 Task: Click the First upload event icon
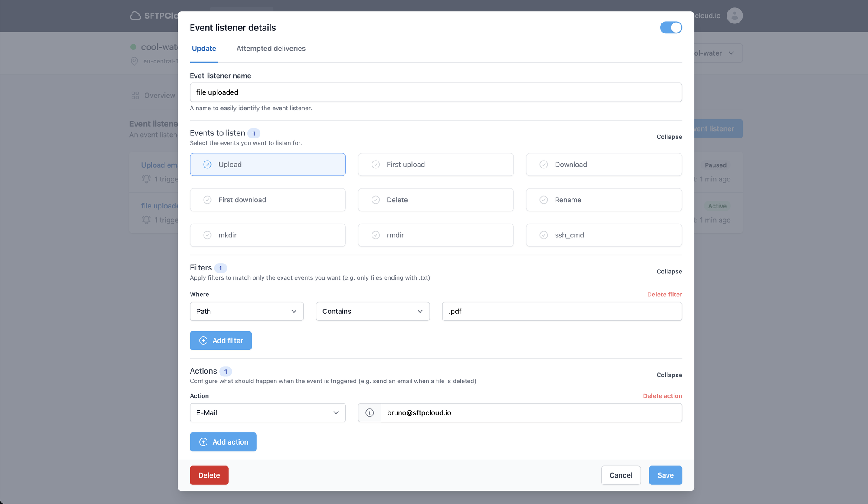[x=375, y=165]
